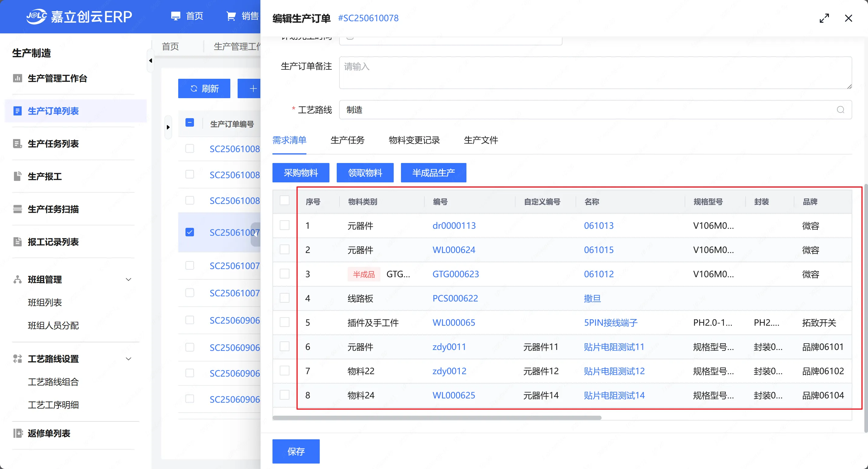Screen dimensions: 868x469
Task: Click the 生产任务扫描 sidebar icon
Action: 17,209
